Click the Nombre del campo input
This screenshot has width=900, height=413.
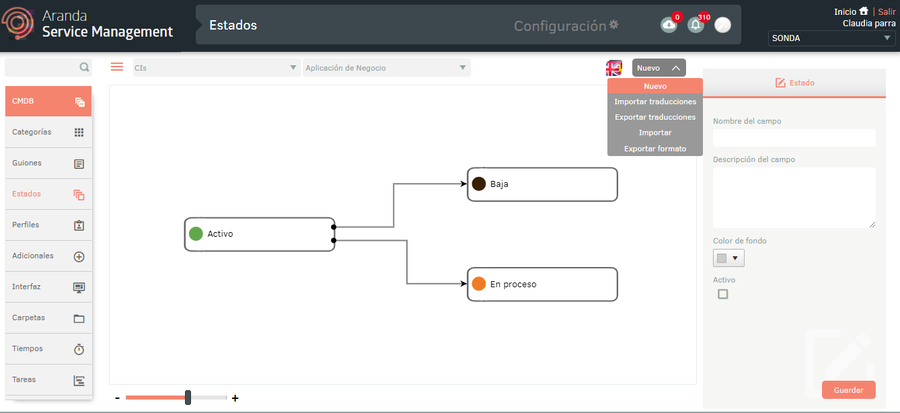[794, 138]
